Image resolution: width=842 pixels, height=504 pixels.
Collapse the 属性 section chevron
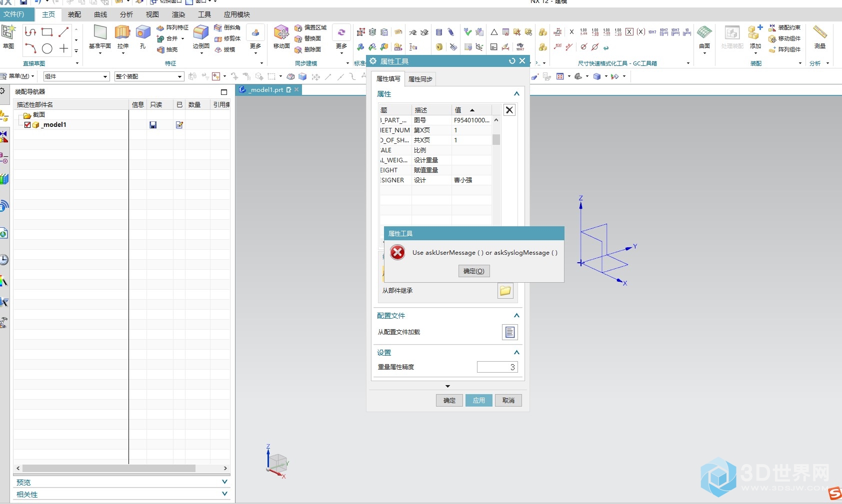[x=516, y=94]
